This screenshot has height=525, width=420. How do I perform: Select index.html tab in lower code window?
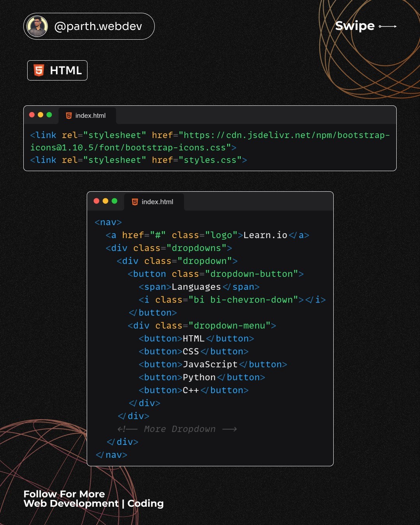pos(154,202)
